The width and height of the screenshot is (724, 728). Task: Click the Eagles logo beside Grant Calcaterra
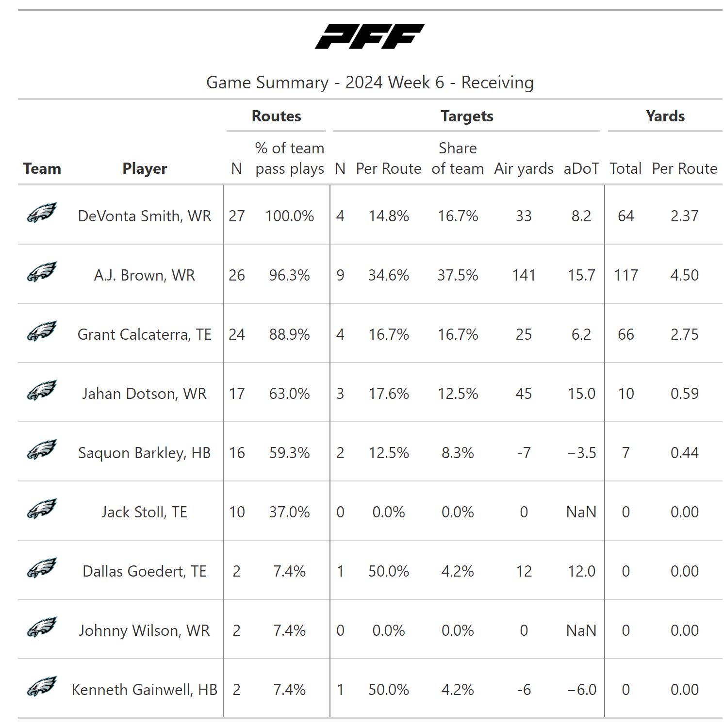point(42,331)
